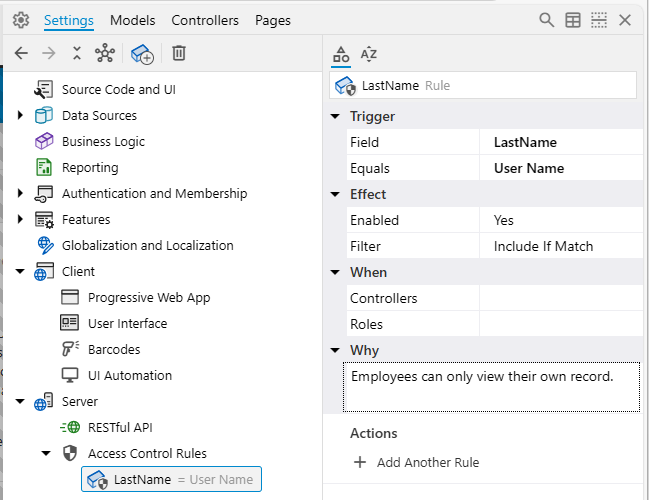Image resolution: width=649 pixels, height=500 pixels.
Task: Switch to the Settings tab
Action: [x=69, y=20]
